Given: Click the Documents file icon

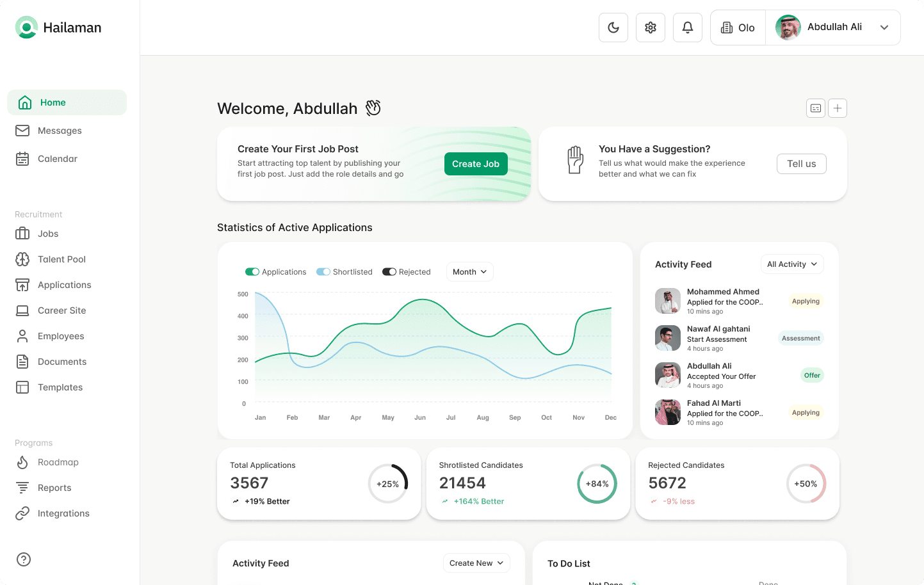Looking at the screenshot, I should [x=22, y=362].
